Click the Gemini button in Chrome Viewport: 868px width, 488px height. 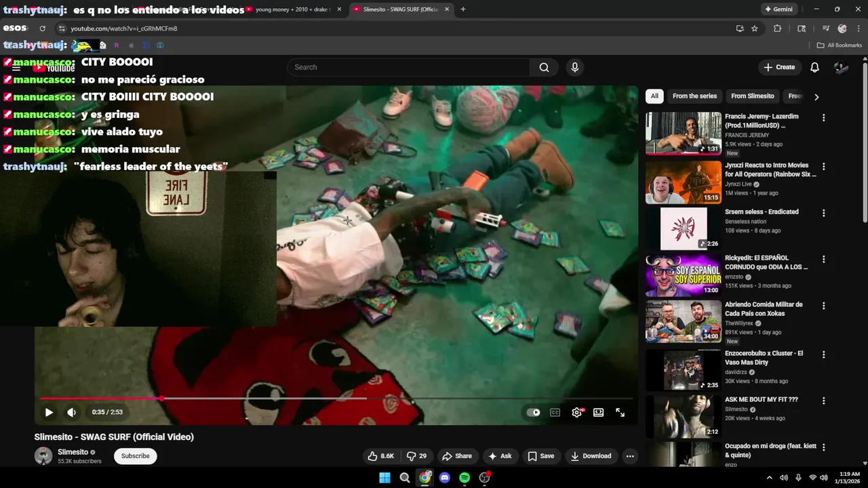pos(778,9)
